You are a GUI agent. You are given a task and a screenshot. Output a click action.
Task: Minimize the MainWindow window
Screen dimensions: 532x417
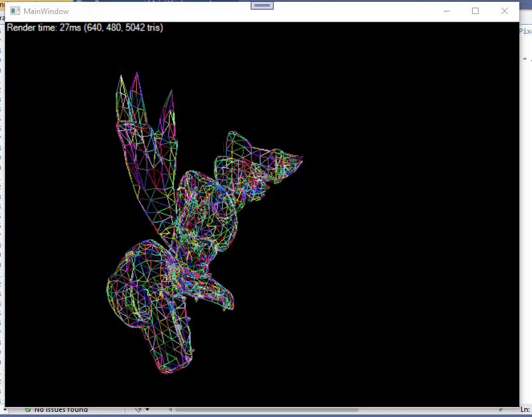tap(447, 11)
